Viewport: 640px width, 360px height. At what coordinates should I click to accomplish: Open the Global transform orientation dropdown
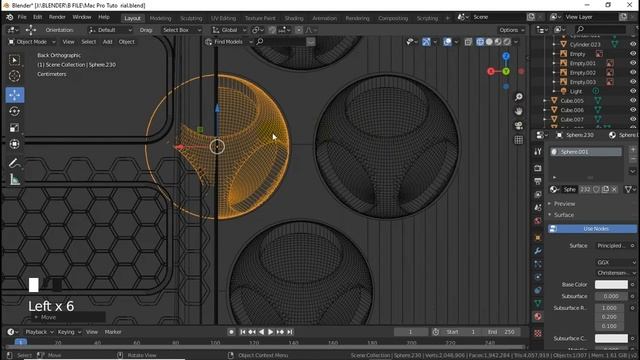(x=229, y=30)
